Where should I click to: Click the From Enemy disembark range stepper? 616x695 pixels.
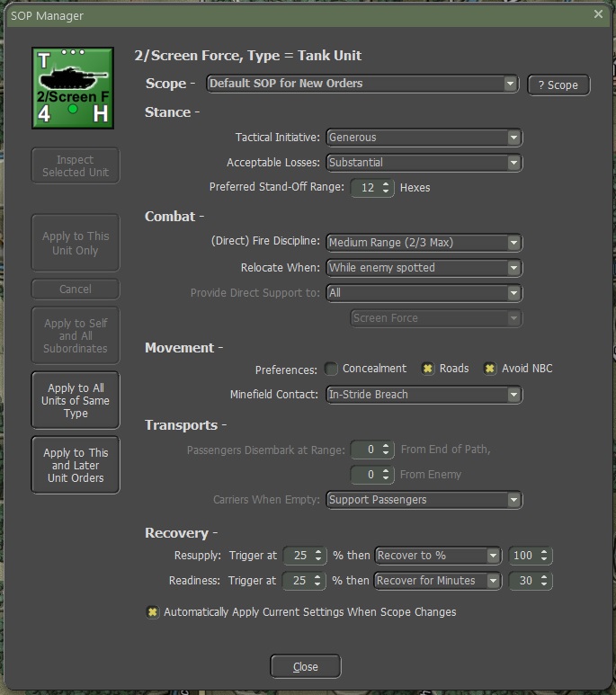click(386, 475)
